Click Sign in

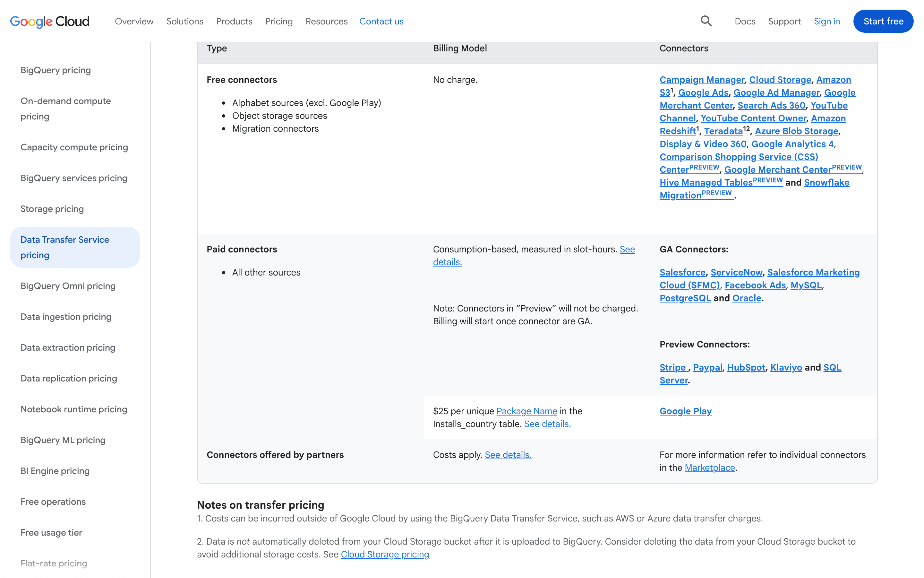pos(827,22)
